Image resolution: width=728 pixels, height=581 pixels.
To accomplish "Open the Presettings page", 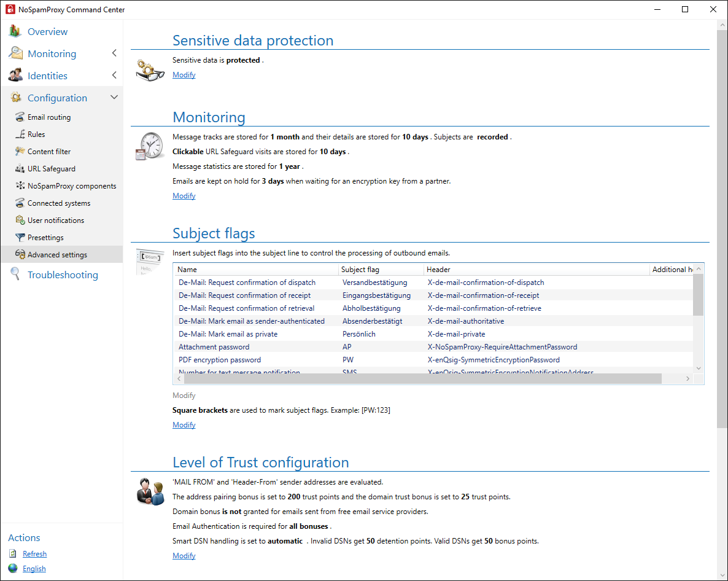I will [45, 237].
